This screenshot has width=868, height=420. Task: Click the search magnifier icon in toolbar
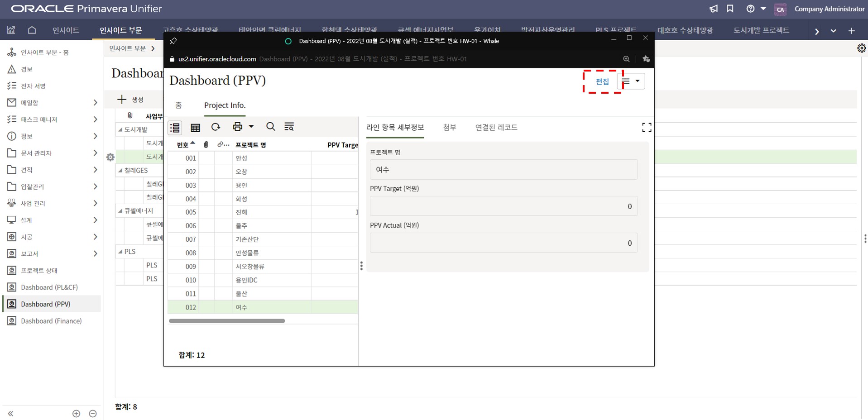click(270, 127)
